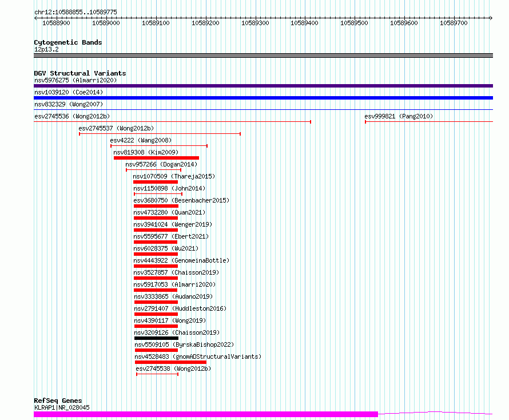Select the gray 12p13.2 band bar
This screenshot has width=509, height=420.
[x=263, y=56]
